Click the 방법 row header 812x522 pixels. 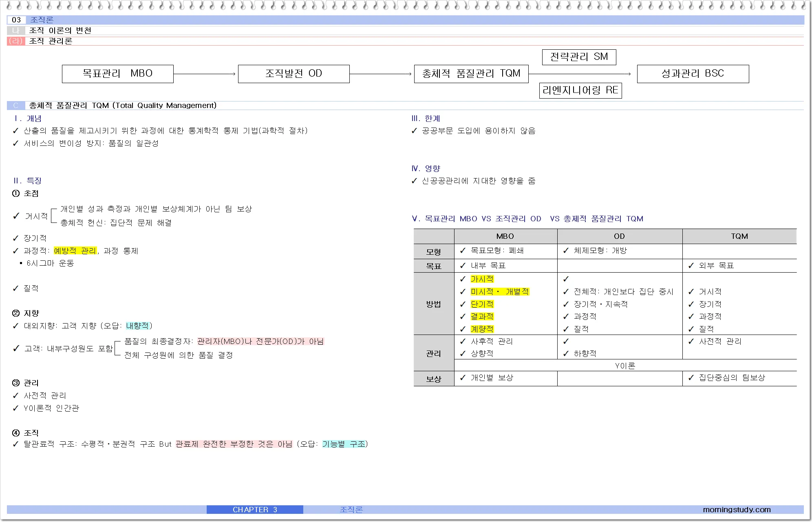pos(434,304)
